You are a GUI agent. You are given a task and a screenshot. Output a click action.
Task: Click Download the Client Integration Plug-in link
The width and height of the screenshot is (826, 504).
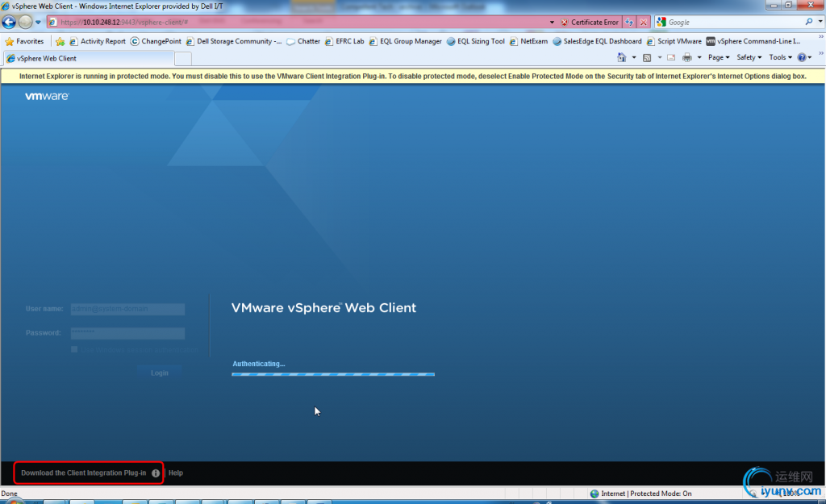point(84,473)
